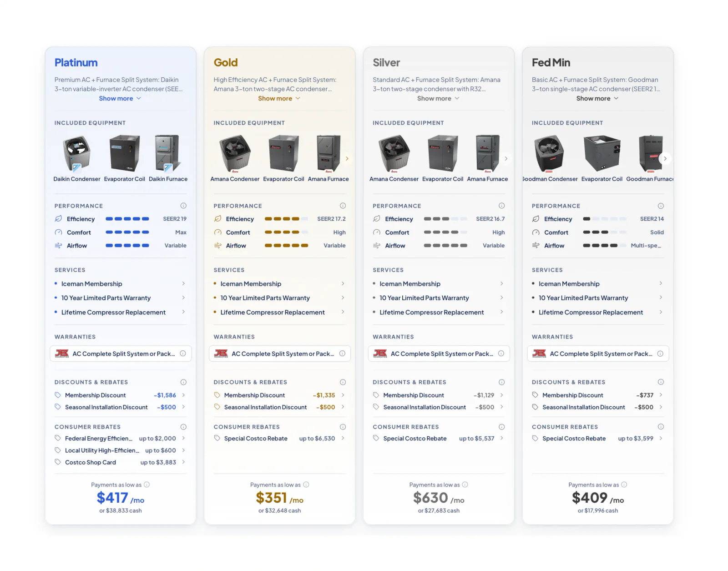The height and width of the screenshot is (571, 728).
Task: Open Costco Shop Card rebate in Platinum
Action: (x=120, y=462)
